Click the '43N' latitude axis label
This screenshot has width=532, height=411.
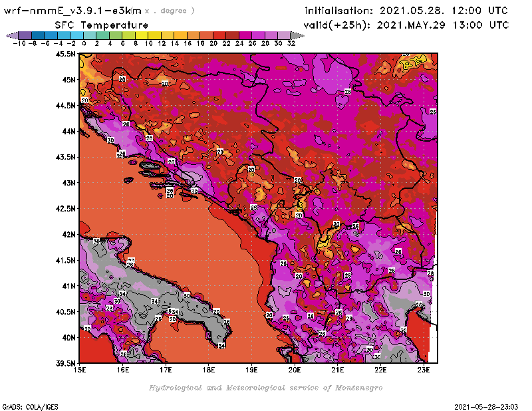68,183
